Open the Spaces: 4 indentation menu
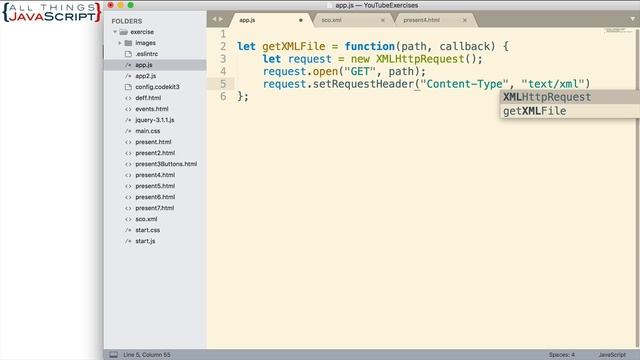This screenshot has height=360, width=640. coord(562,355)
